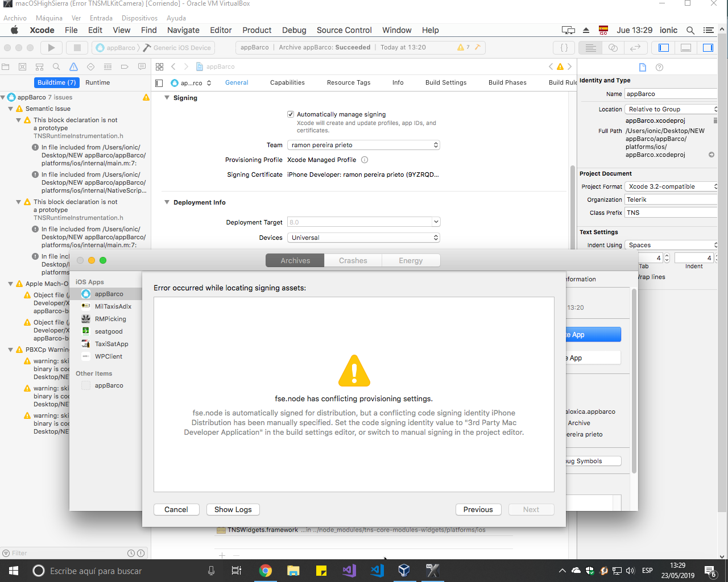Open the Build Phases tab
Image resolution: width=728 pixels, height=582 pixels.
[507, 82]
